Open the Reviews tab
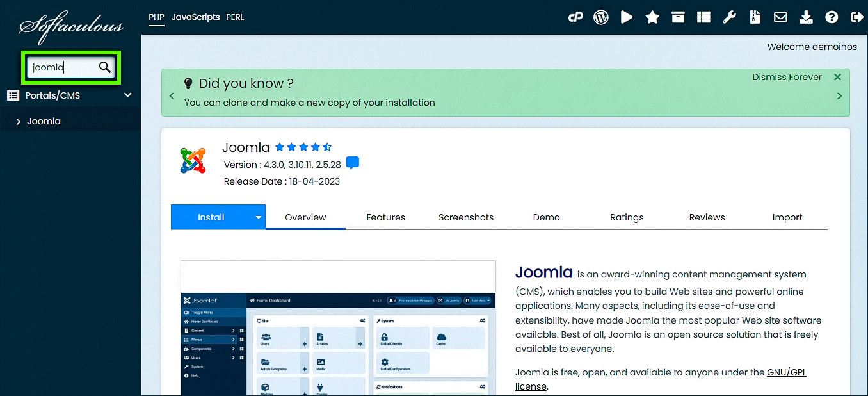 click(x=707, y=217)
